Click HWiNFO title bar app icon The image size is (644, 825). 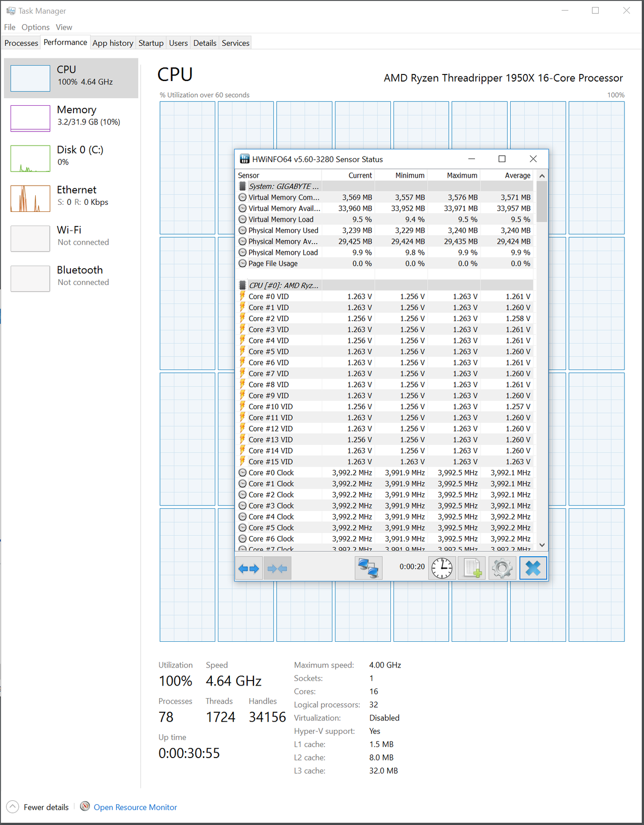(x=245, y=159)
